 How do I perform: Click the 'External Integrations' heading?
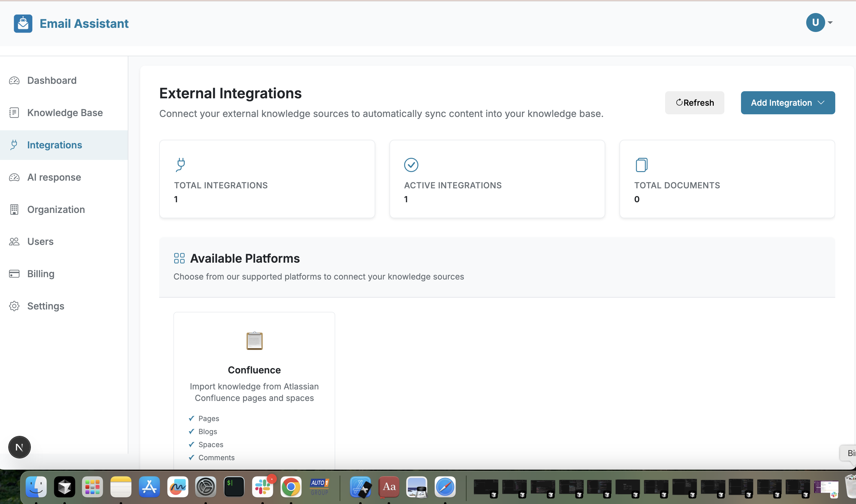(x=231, y=93)
